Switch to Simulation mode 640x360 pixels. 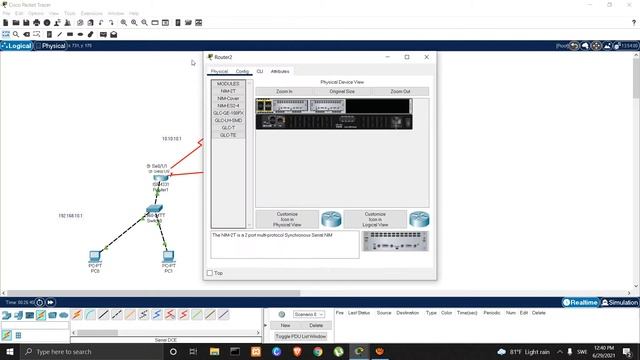coord(619,302)
